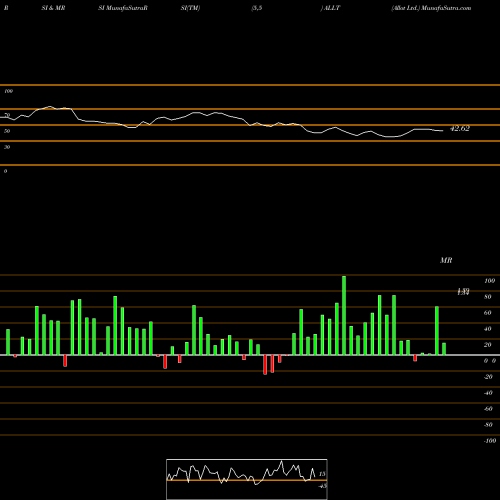Click the MR axis label -20

click(x=488, y=377)
